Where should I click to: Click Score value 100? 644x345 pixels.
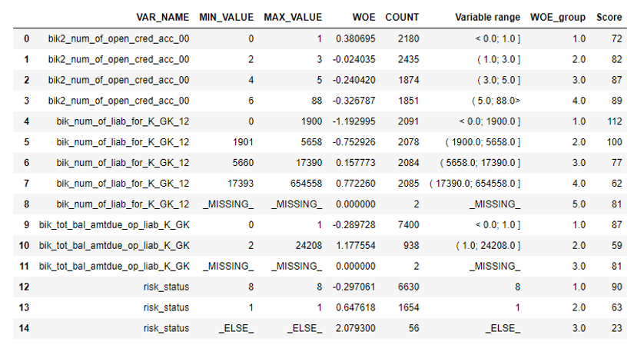tap(615, 142)
